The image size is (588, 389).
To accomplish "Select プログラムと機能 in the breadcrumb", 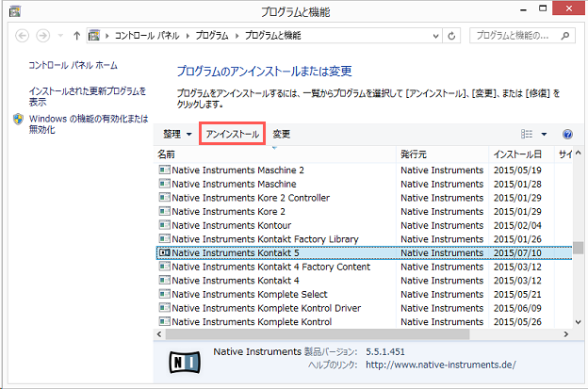I will 273,36.
